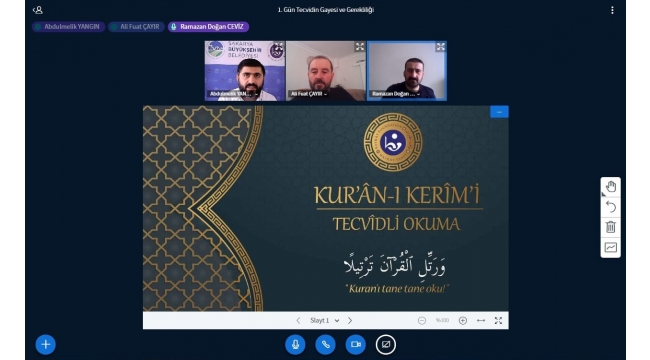Go to the previous slide
This screenshot has height=360, width=650.
tap(298, 321)
